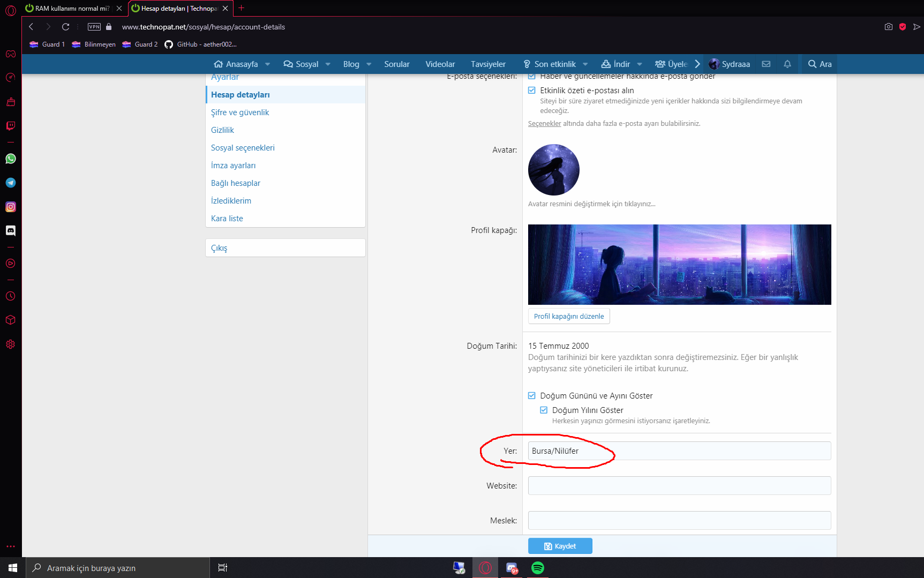Open browser History clock icon
Image resolution: width=924 pixels, height=578 pixels.
coord(11,296)
